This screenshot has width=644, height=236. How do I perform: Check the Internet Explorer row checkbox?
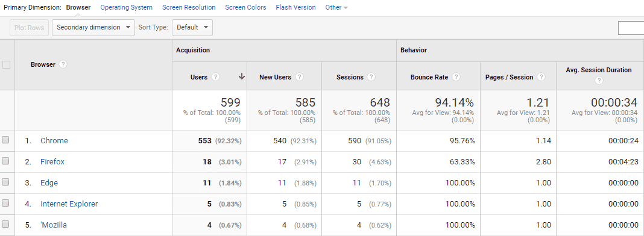pos(5,203)
